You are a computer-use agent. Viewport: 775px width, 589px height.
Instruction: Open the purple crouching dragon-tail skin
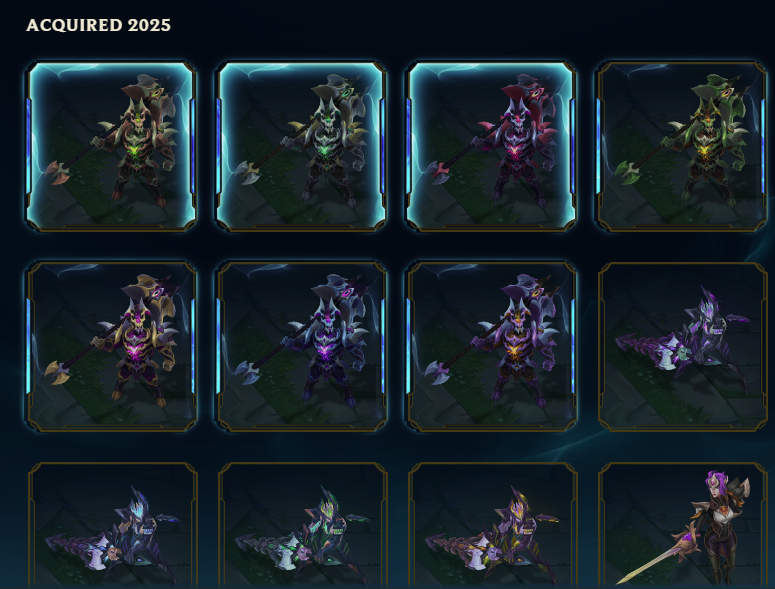coord(682,347)
